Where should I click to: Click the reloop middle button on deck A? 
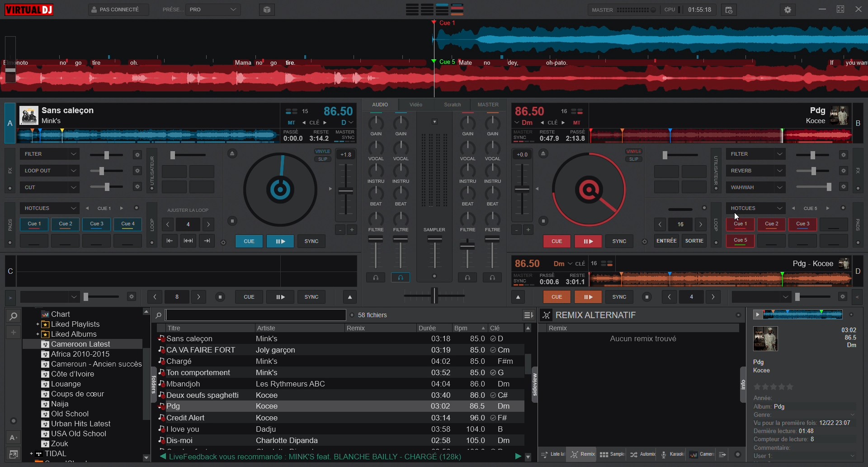coord(188,241)
